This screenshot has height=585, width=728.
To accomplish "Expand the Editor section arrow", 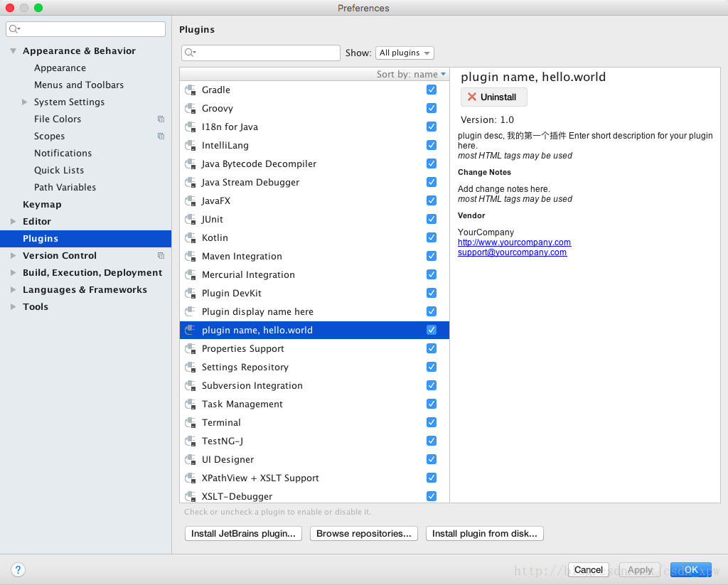I will pos(13,222).
